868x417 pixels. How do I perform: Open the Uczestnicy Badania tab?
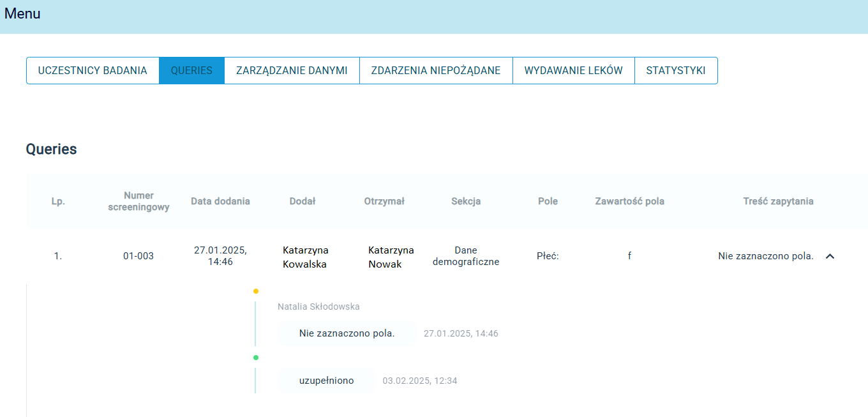[93, 70]
